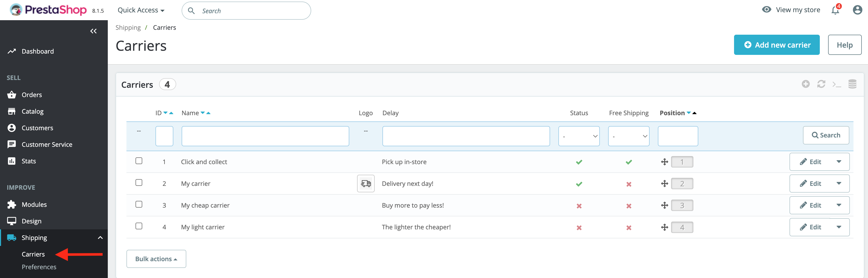Sort Position column descending arrow

click(689, 113)
